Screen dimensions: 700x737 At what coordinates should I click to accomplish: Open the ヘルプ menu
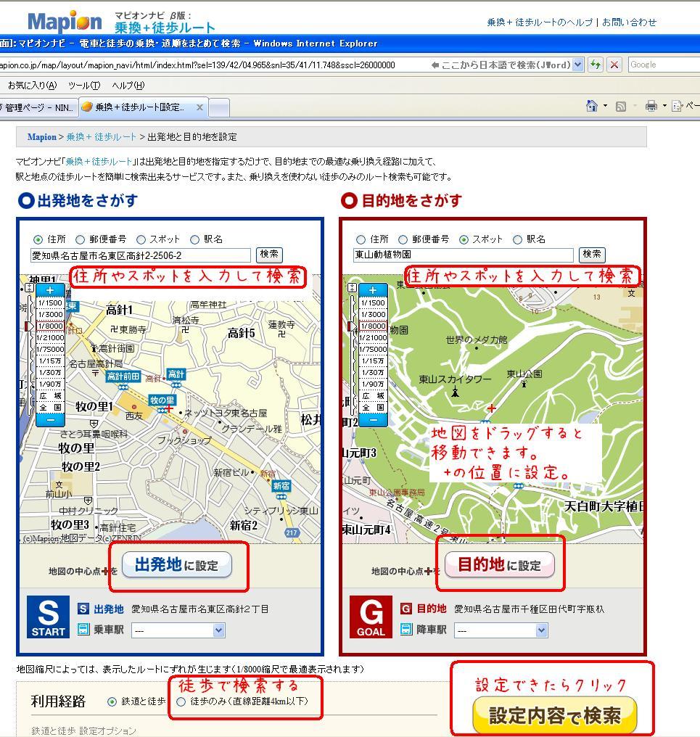(x=128, y=85)
